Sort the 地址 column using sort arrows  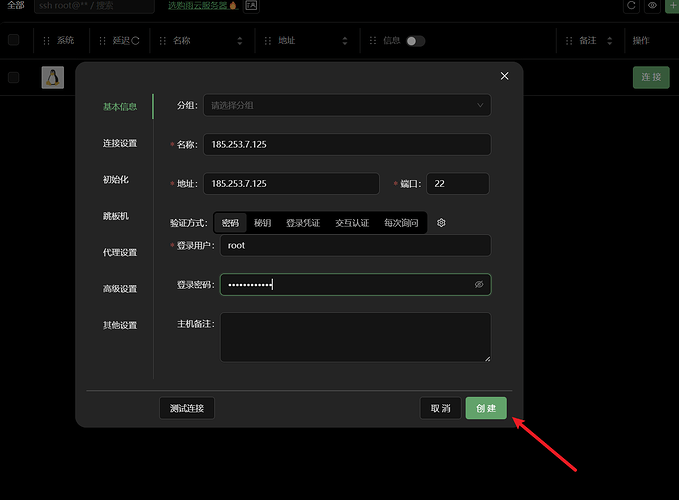(x=345, y=41)
